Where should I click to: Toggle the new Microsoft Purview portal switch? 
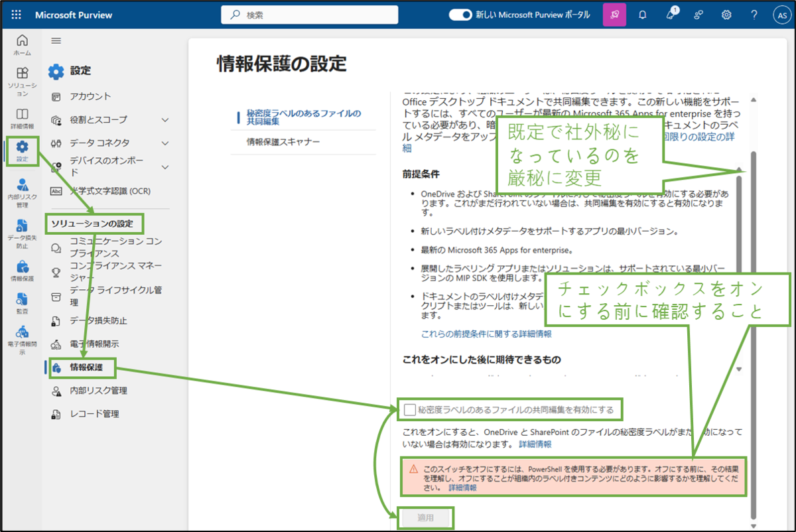[x=460, y=15]
